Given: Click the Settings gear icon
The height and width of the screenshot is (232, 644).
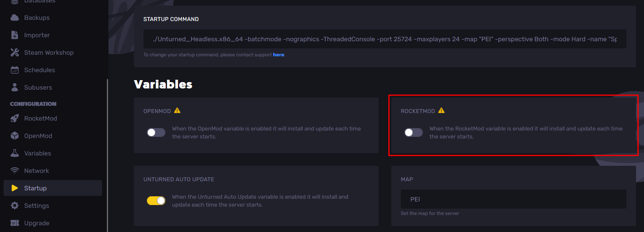Looking at the screenshot, I should pyautogui.click(x=15, y=205).
